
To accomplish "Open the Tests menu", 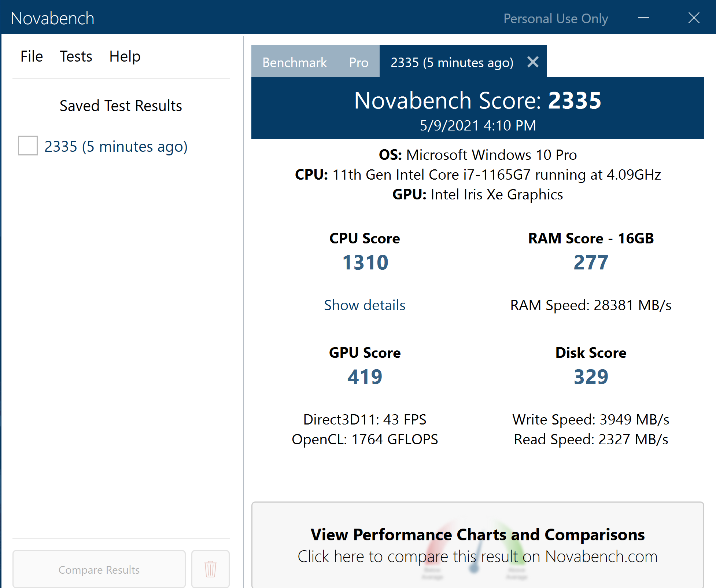I will coord(76,56).
